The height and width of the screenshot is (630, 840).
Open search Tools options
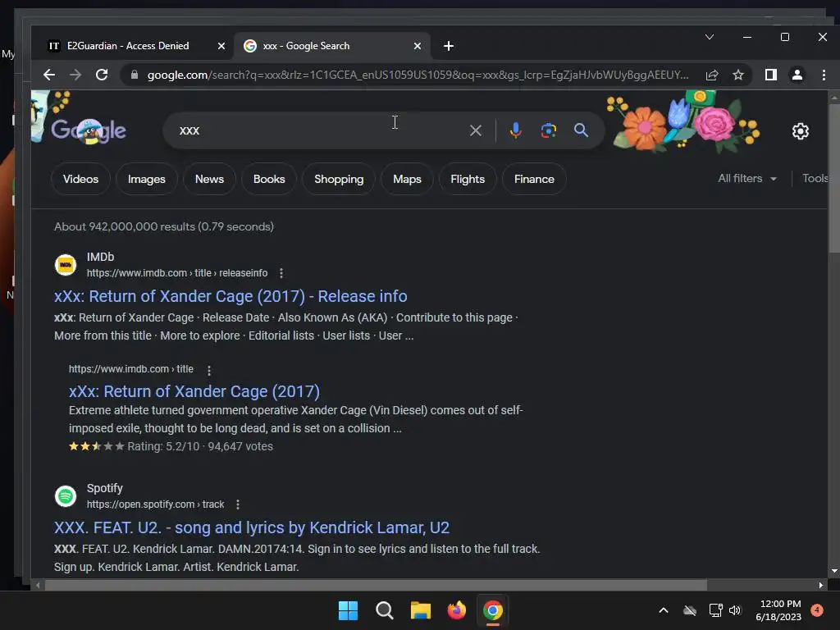click(815, 178)
